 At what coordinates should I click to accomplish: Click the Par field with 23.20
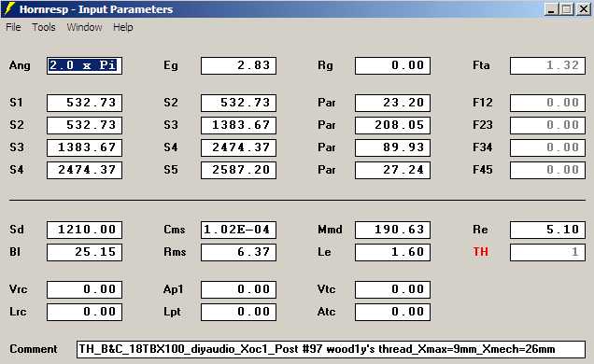tap(392, 103)
